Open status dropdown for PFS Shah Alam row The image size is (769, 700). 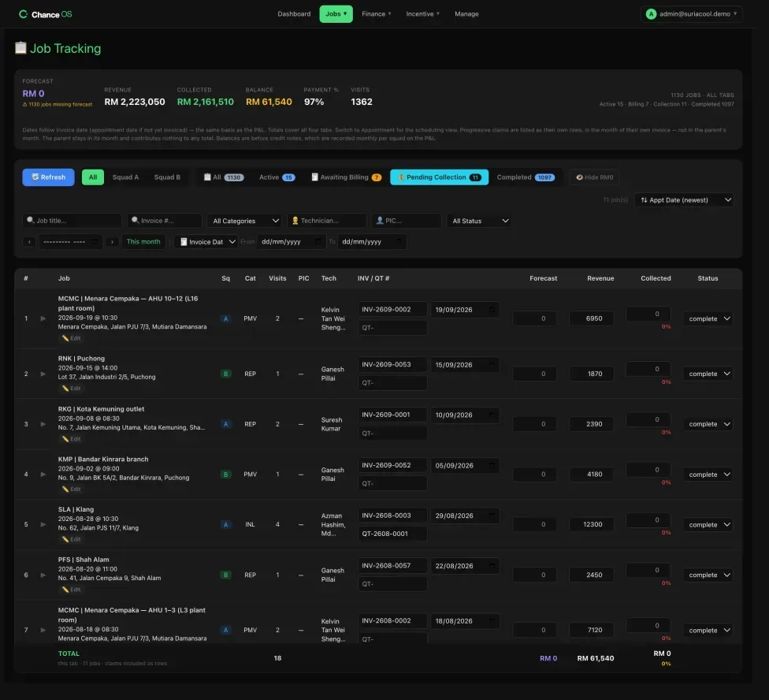[x=708, y=575]
